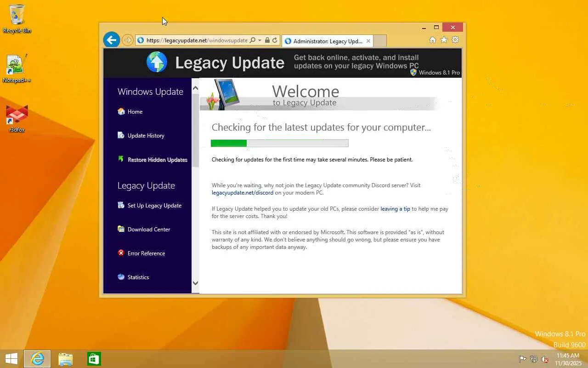Open Action Center flag in system tray
The width and height of the screenshot is (588, 368).
pyautogui.click(x=523, y=359)
